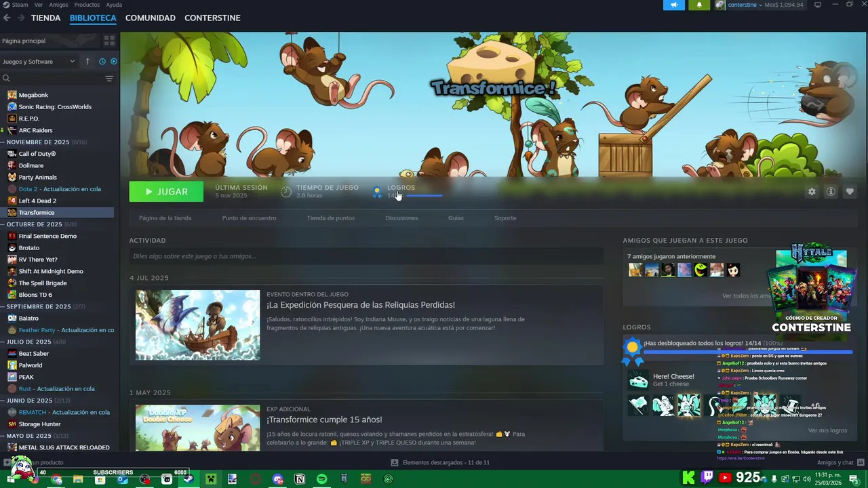Select Party Animals in the library
Screen dimensions: 868x488
click(37, 178)
